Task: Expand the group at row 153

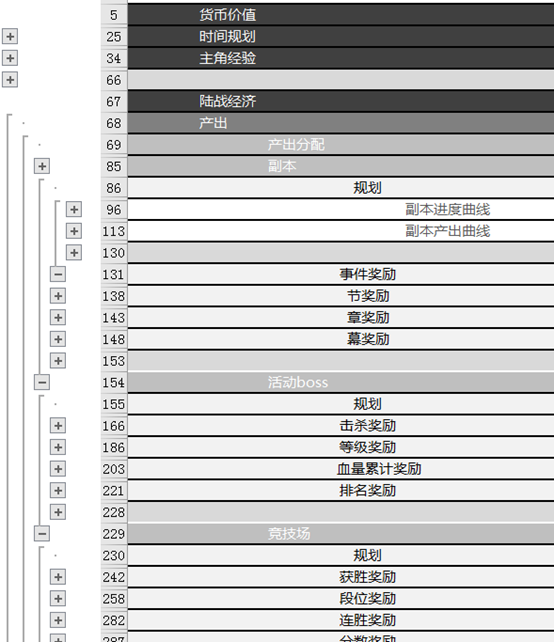Action: point(58,361)
